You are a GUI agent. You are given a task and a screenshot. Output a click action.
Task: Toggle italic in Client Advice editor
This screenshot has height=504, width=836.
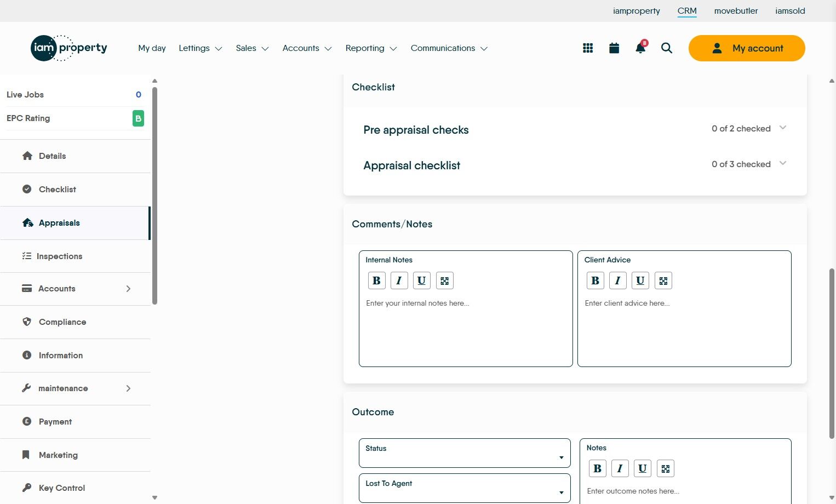coord(617,280)
